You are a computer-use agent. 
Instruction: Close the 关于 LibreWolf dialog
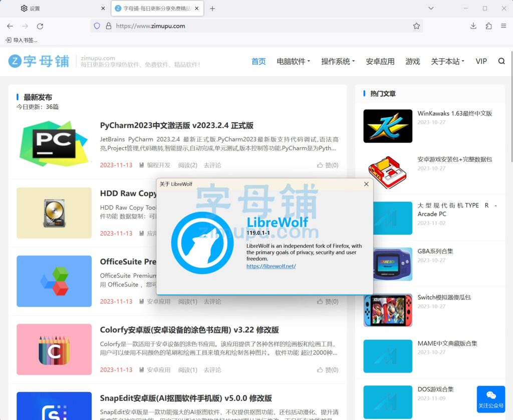(x=366, y=184)
